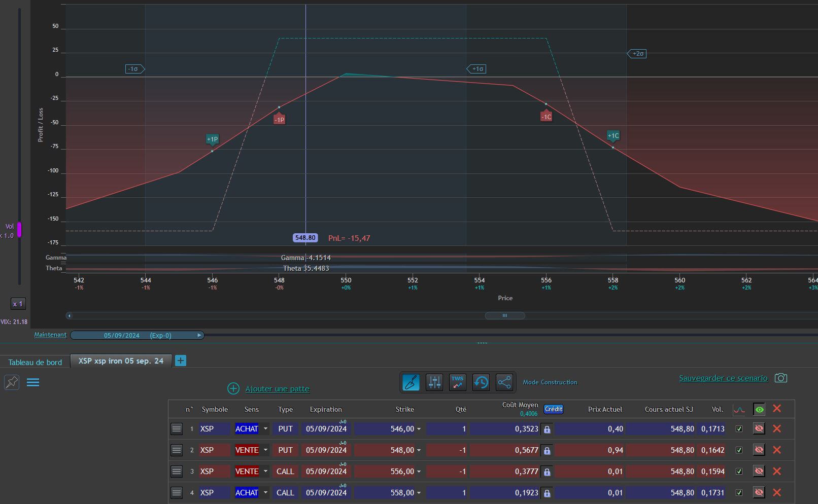This screenshot has width=818, height=504.
Task: Switch to the Tableau de bord tab
Action: (x=35, y=362)
